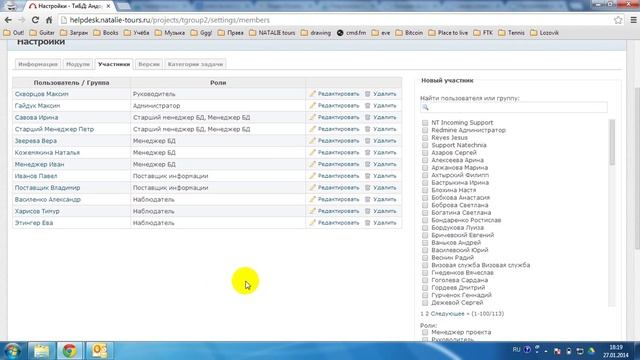
Task: Reload the page with refresh icon
Action: (x=35, y=20)
